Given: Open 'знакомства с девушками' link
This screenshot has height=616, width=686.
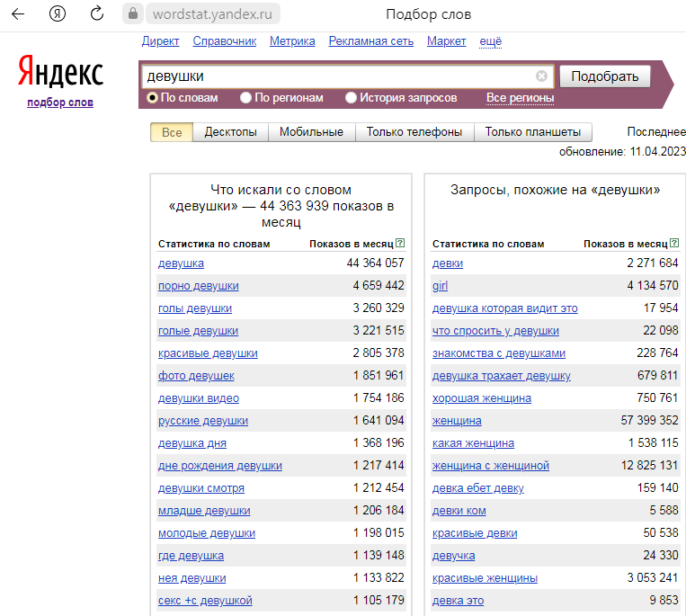Looking at the screenshot, I should point(499,353).
